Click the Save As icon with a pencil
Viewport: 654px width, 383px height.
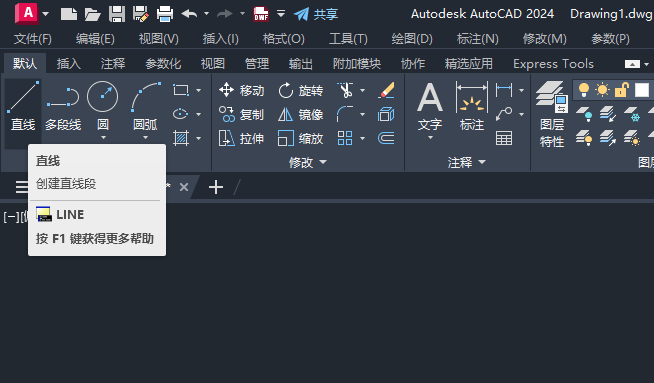(141, 14)
